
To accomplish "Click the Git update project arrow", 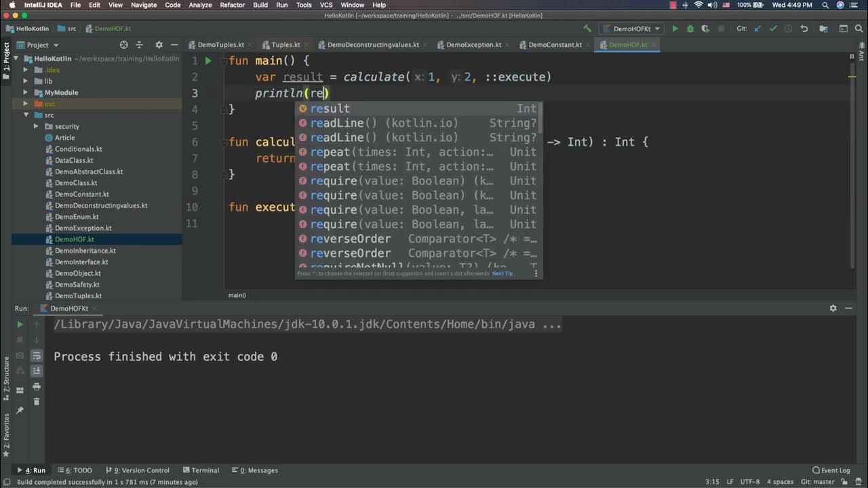I will coord(758,28).
